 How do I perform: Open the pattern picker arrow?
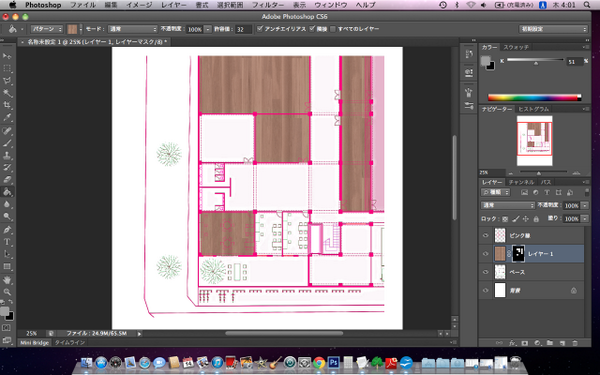81,29
